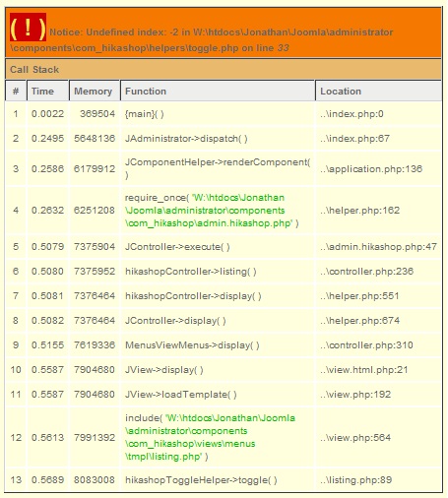Screen dimensions: 448x498
Task: Select 'JComponentHelper->renderComponent(' cell
Action: pyautogui.click(x=218, y=168)
